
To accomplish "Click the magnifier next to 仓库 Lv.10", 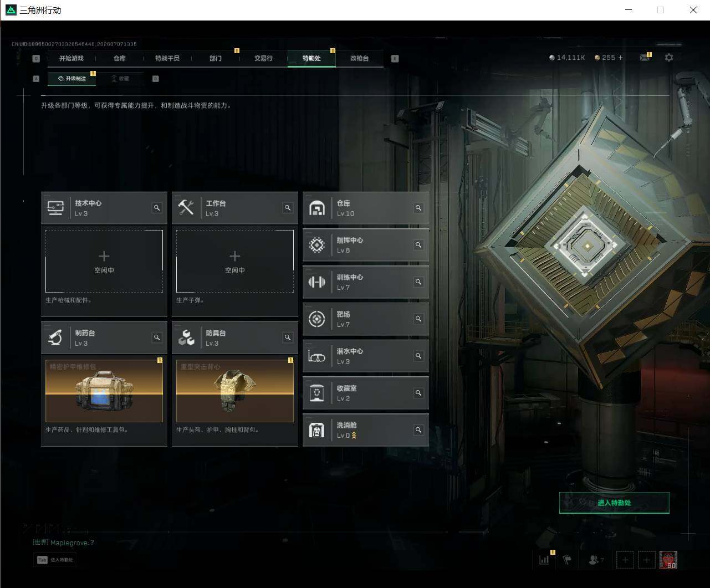I will [418, 208].
